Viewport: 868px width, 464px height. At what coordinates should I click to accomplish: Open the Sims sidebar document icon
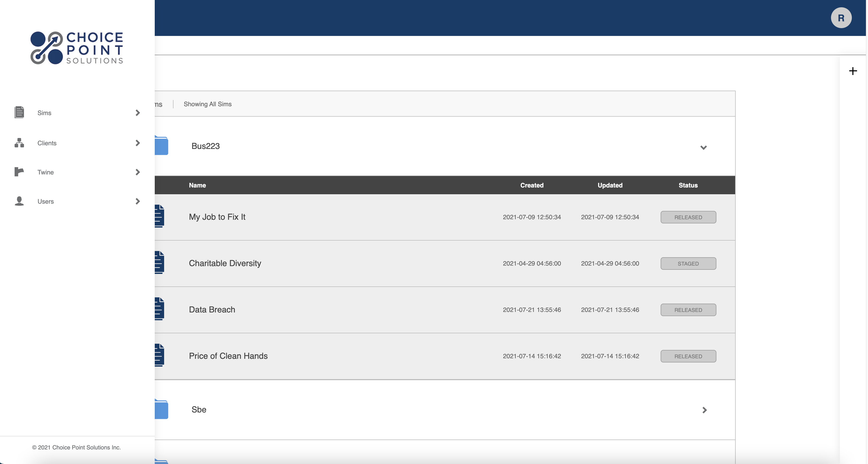pos(19,112)
